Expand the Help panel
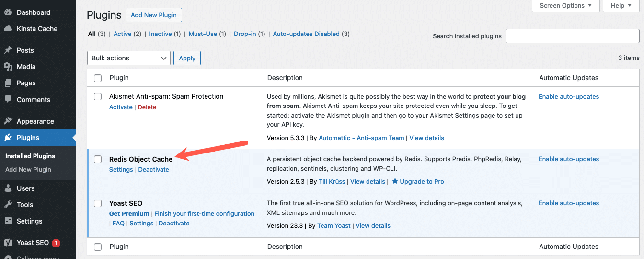Image resolution: width=644 pixels, height=259 pixels. [x=621, y=6]
